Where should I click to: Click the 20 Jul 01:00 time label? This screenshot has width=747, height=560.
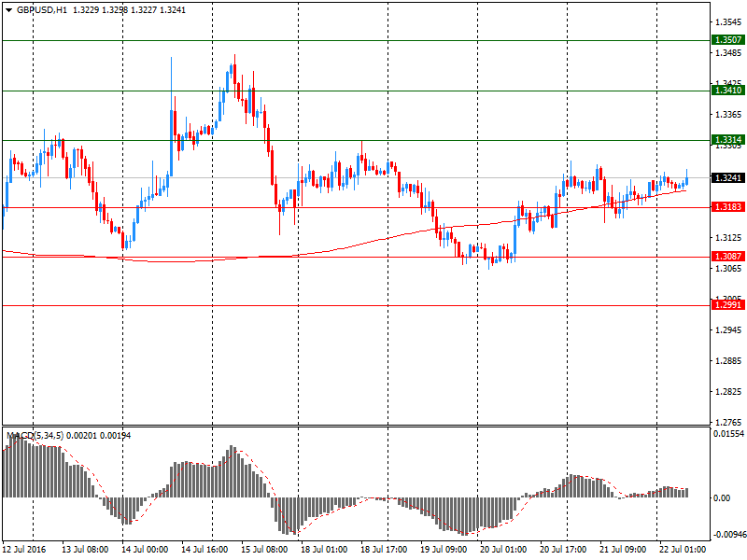[x=503, y=549]
